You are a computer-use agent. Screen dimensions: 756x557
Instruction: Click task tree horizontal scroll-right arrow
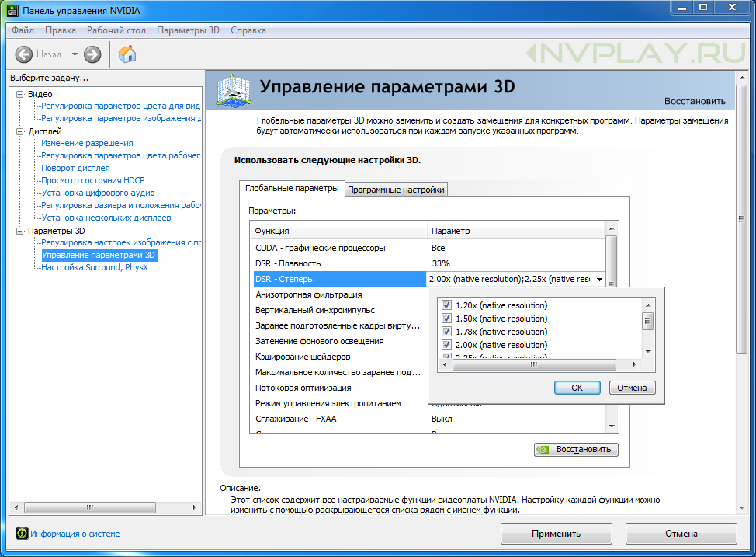[x=194, y=507]
